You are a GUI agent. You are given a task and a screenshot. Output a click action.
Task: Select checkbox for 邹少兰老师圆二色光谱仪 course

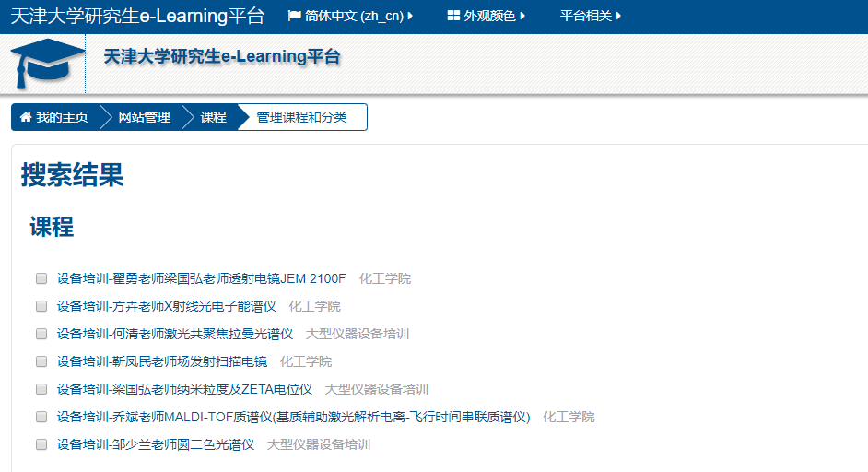pos(41,444)
